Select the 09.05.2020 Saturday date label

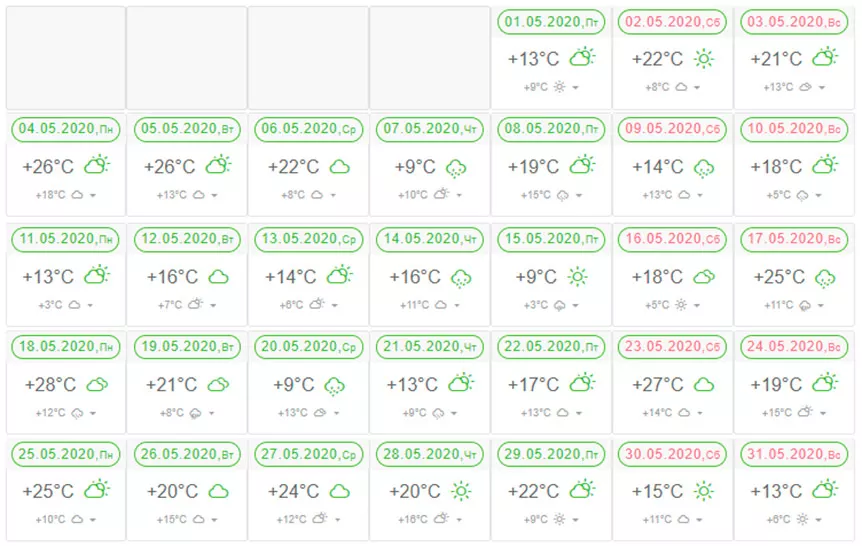[x=672, y=129]
